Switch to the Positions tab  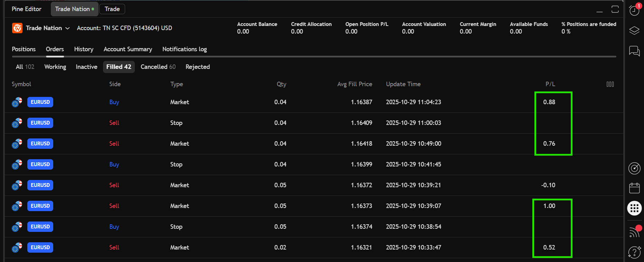pyautogui.click(x=24, y=49)
